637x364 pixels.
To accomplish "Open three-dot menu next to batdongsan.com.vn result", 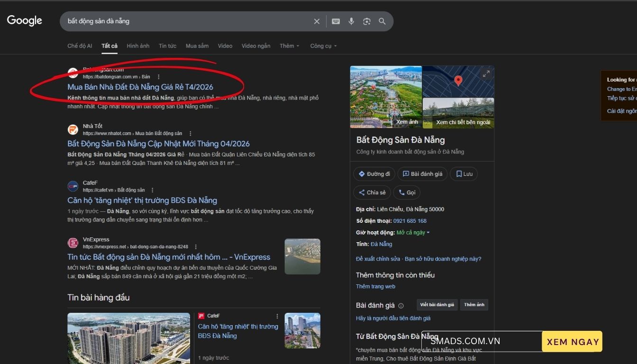I will tap(158, 77).
